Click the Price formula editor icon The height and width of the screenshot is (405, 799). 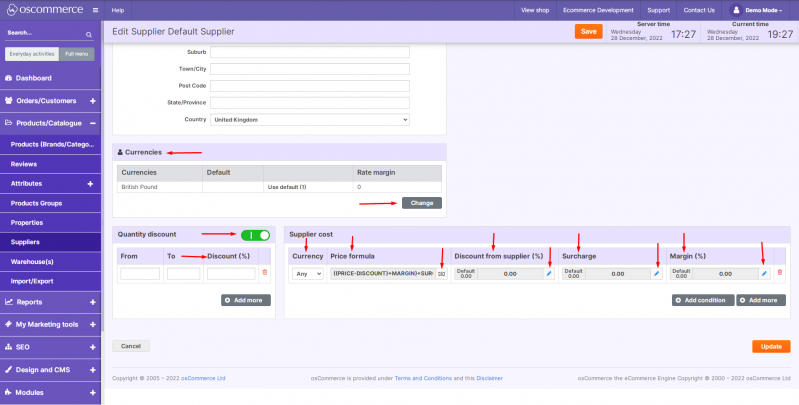[x=441, y=273]
